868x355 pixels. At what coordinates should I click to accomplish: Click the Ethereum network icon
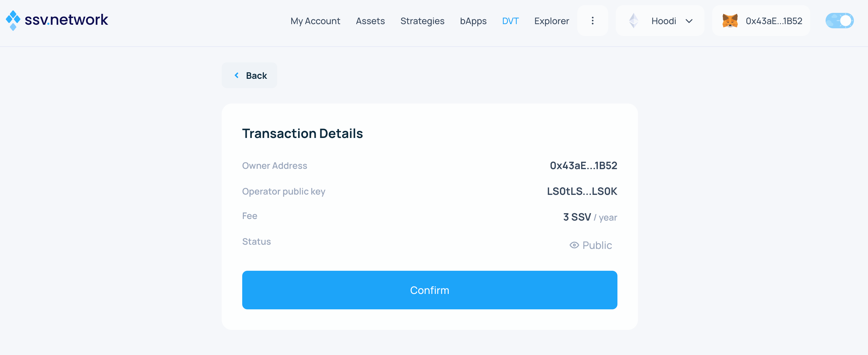click(633, 21)
